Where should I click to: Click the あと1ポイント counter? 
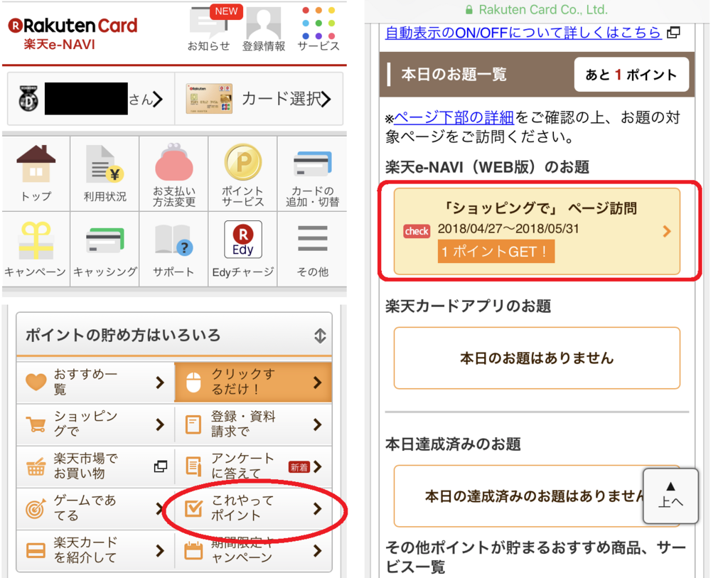[x=631, y=75]
